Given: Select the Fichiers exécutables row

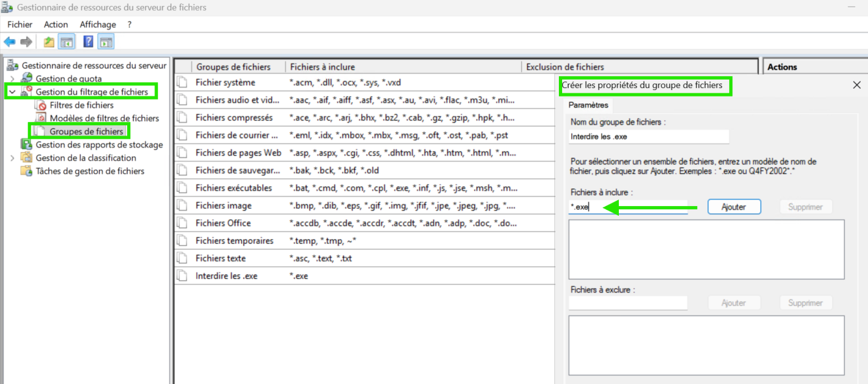Looking at the screenshot, I should 225,188.
